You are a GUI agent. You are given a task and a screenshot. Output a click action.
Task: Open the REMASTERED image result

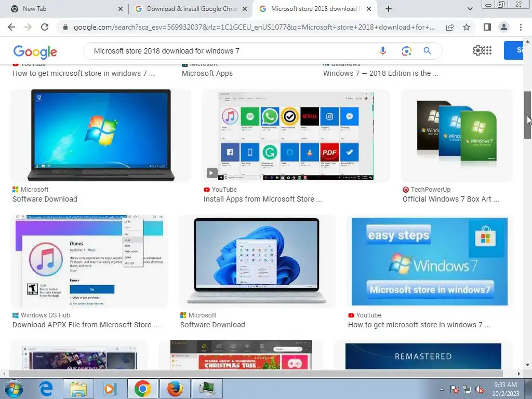423,355
